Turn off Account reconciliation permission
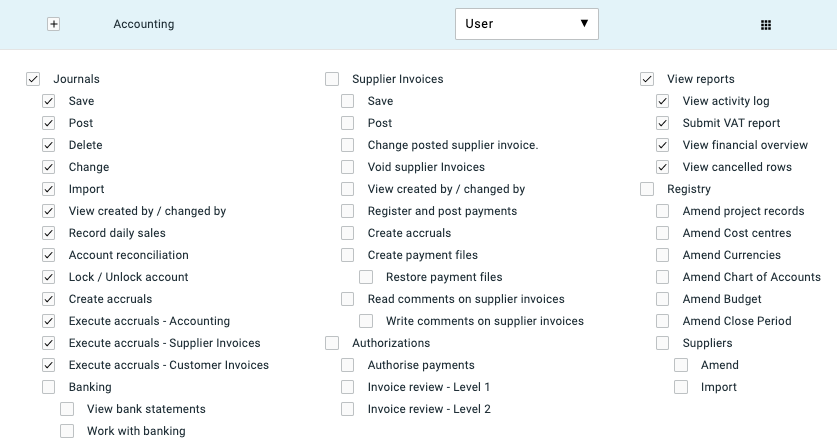Viewport: 837px width, 441px height. tap(49, 255)
